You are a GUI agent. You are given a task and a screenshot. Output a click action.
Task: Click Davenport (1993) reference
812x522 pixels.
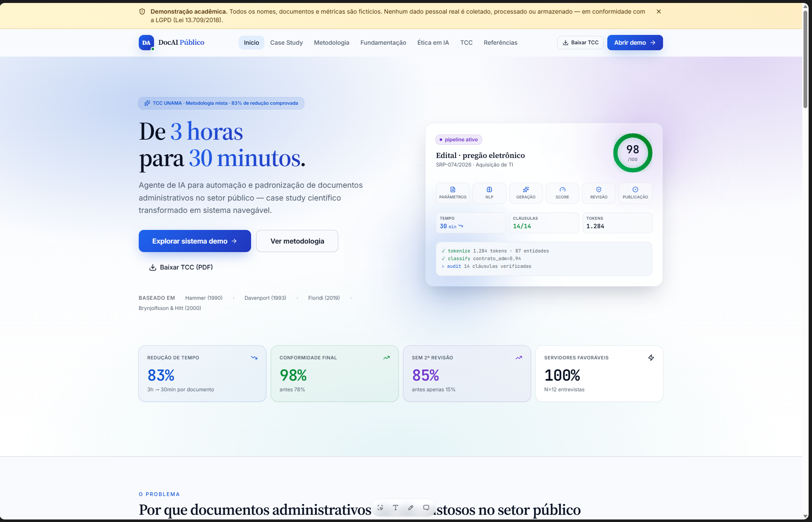point(266,298)
